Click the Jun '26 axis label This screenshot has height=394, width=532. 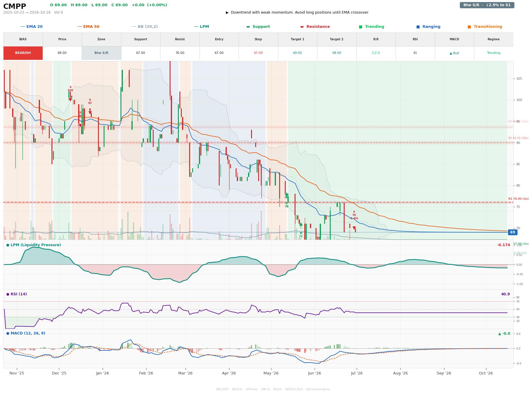(x=314, y=373)
